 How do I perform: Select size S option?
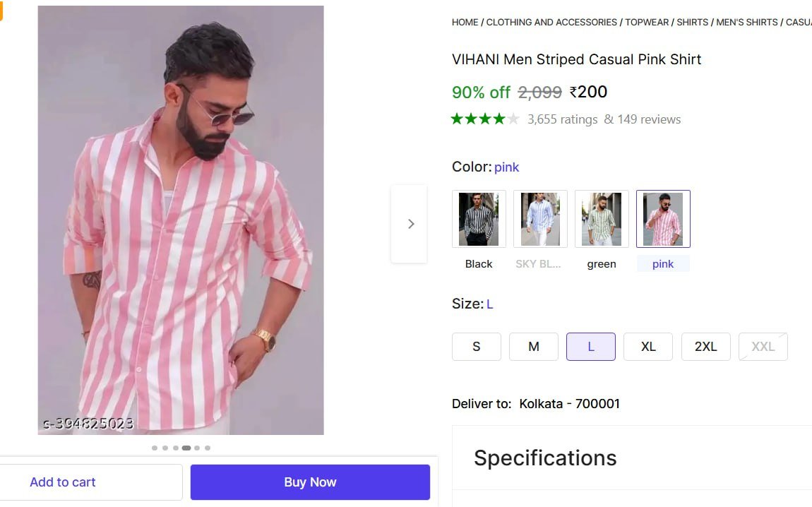[477, 347]
